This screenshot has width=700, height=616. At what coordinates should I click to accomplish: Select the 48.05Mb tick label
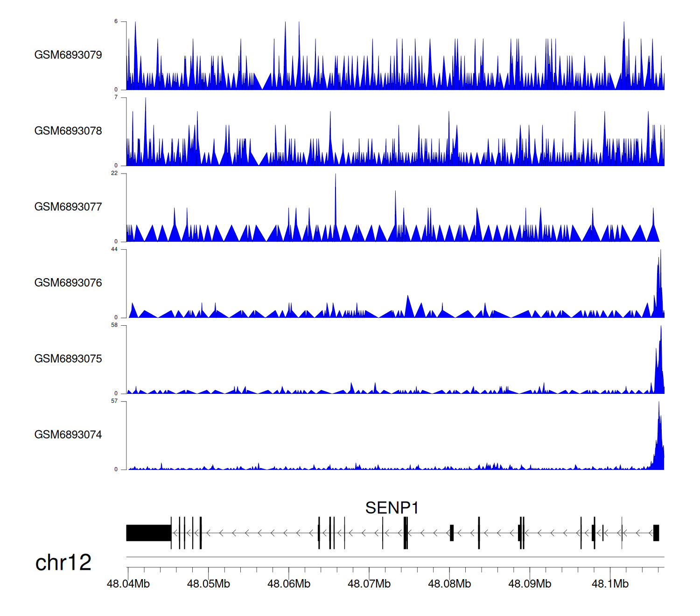tap(209, 584)
